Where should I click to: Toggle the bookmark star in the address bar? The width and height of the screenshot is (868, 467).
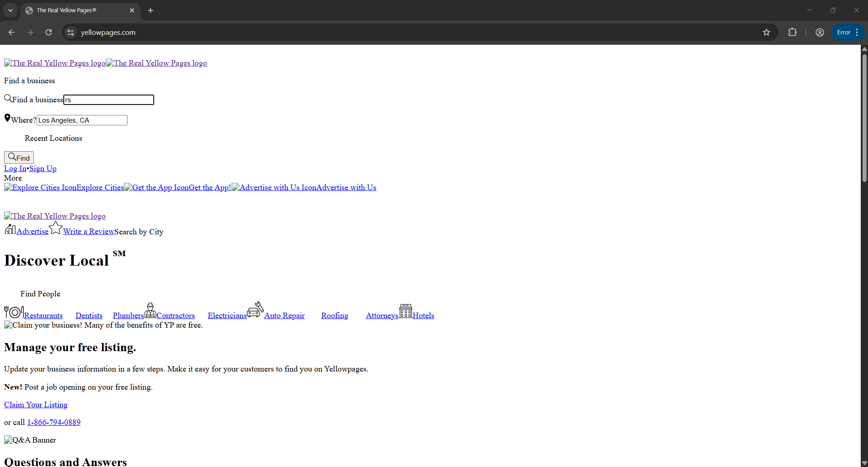pyautogui.click(x=767, y=32)
